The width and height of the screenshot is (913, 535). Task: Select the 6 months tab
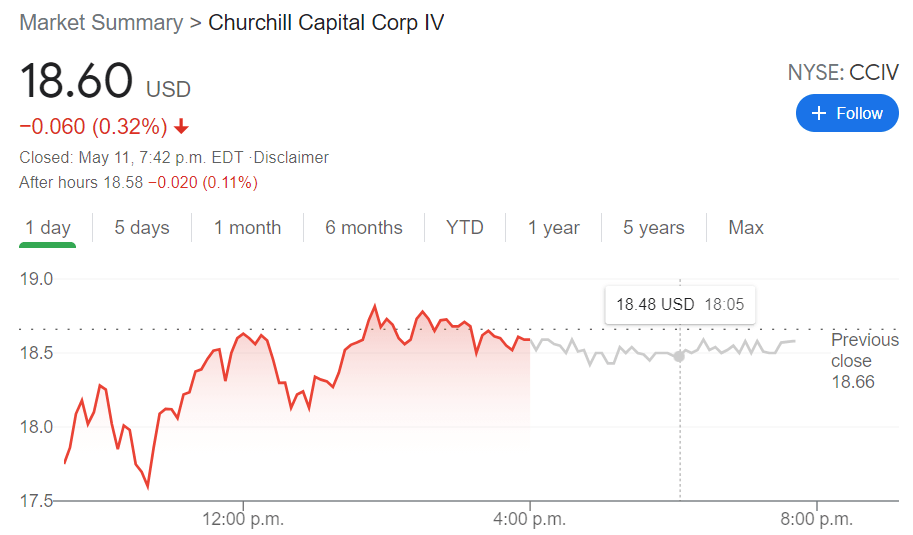364,228
